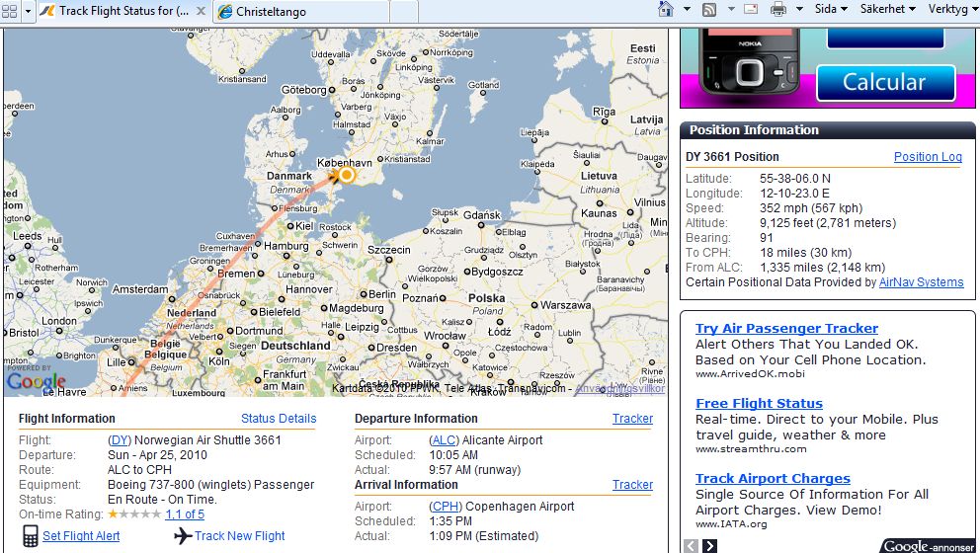980x553 pixels.
Task: Open the arrival Tracker link
Action: 632,485
